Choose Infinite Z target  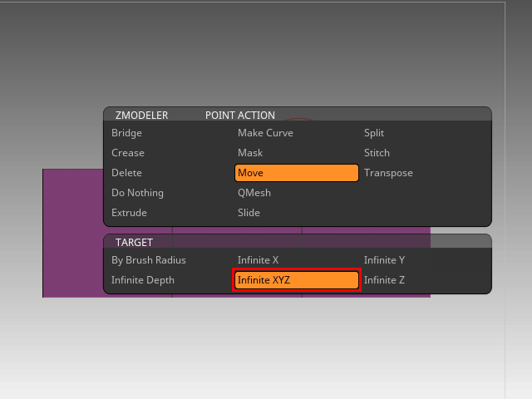[384, 280]
